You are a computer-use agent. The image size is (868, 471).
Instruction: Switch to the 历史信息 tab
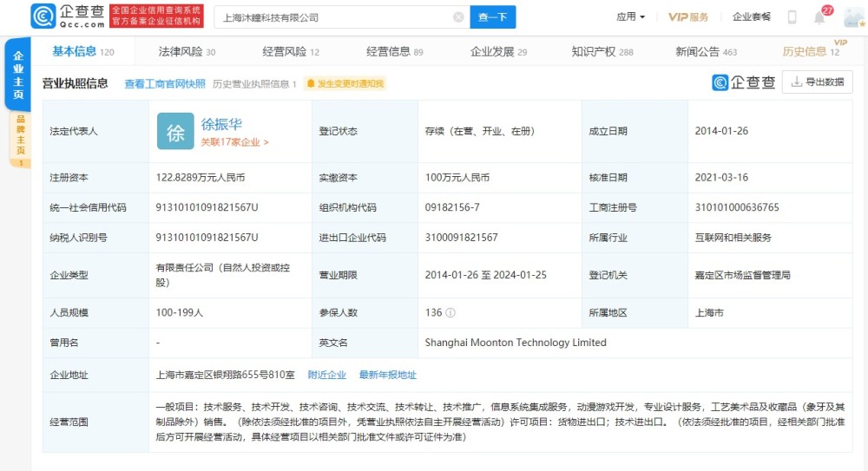(x=811, y=51)
